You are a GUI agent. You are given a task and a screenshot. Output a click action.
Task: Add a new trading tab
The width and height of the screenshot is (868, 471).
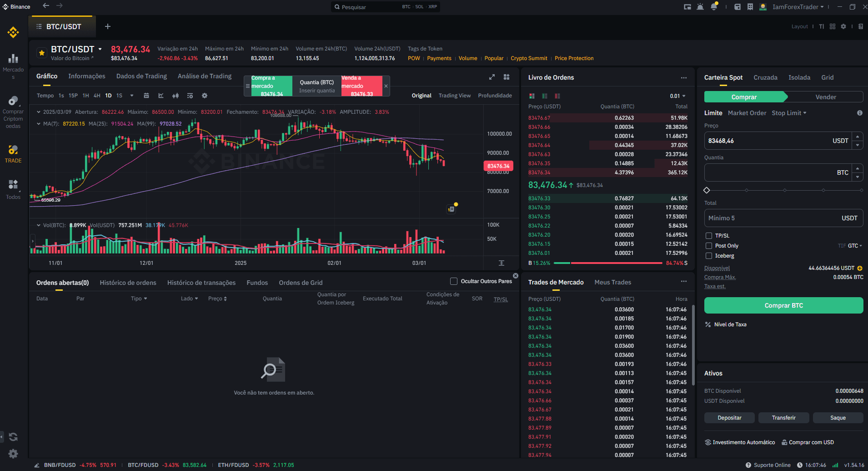coord(108,26)
